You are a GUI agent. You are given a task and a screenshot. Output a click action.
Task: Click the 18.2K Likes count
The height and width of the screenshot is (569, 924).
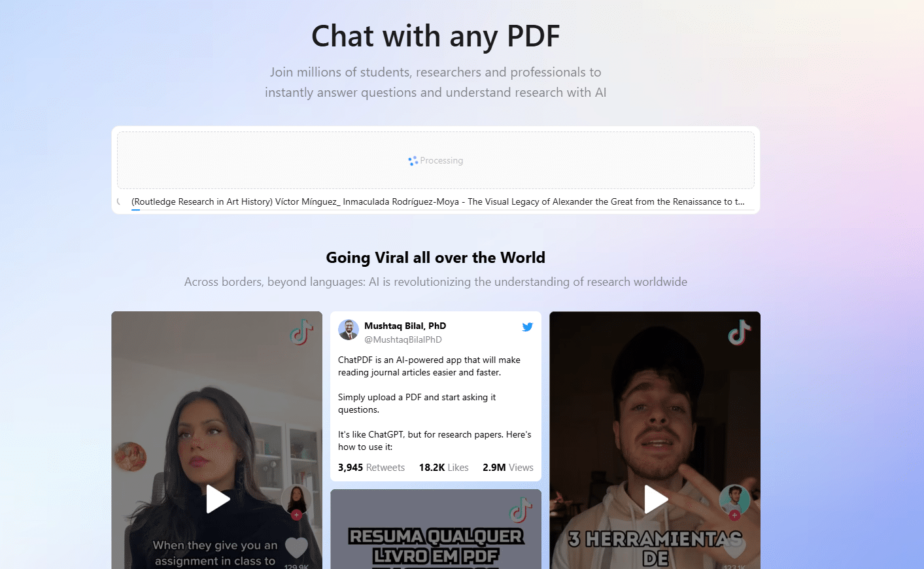(x=443, y=468)
